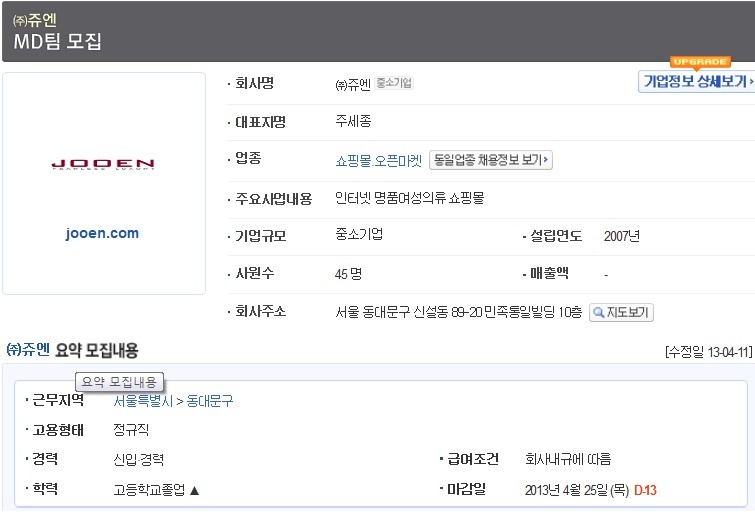Select the 수정일 13-04-11 modified date

point(708,352)
